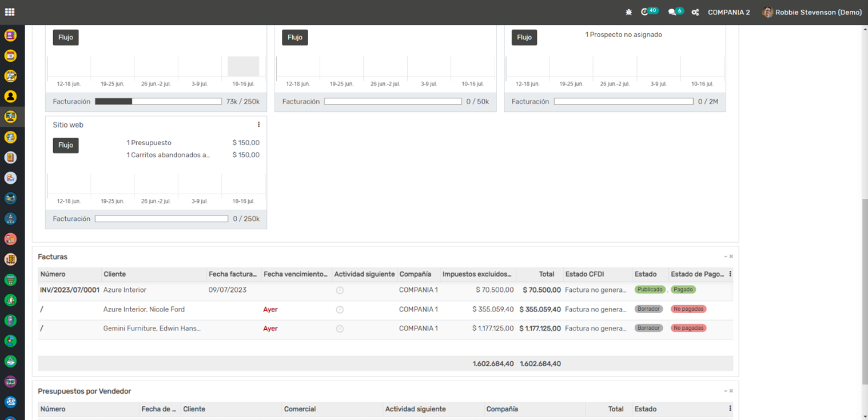Open Sitio web card options menu
The image size is (868, 420).
[258, 125]
